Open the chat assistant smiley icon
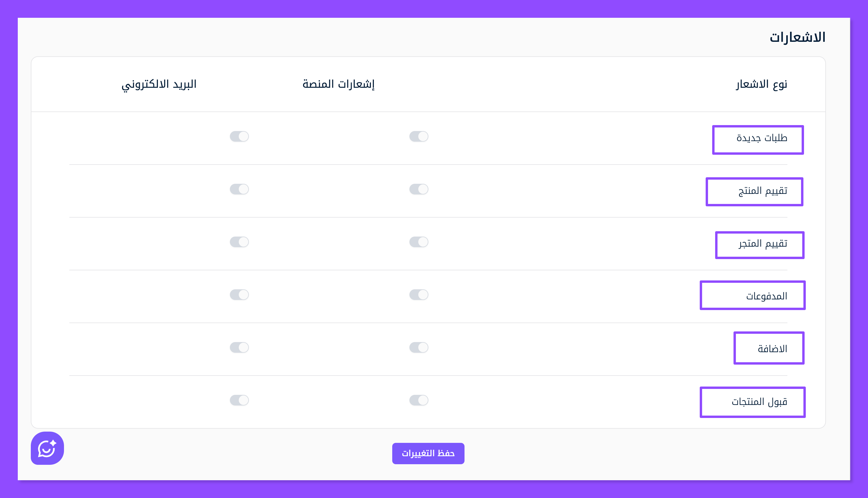 47,448
